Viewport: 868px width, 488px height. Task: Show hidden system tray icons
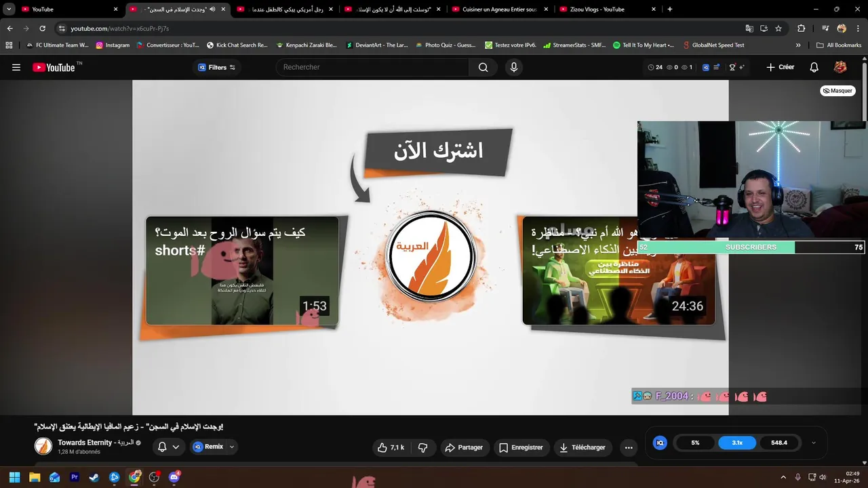click(x=783, y=477)
